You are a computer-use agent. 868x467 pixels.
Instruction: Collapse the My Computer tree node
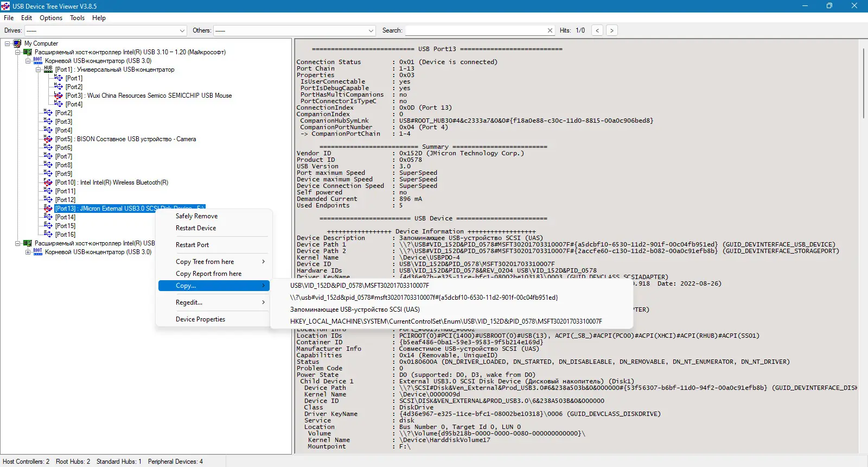pyautogui.click(x=8, y=43)
